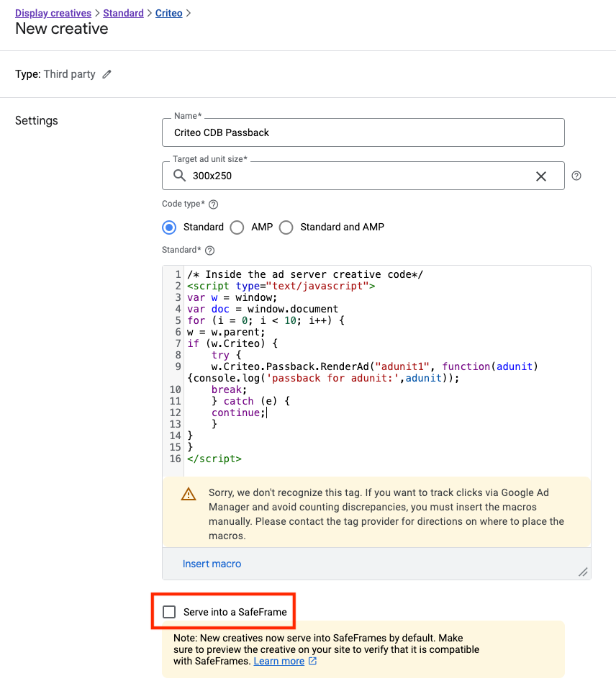Click the Insert macro link
The image size is (616, 694).
tap(212, 564)
